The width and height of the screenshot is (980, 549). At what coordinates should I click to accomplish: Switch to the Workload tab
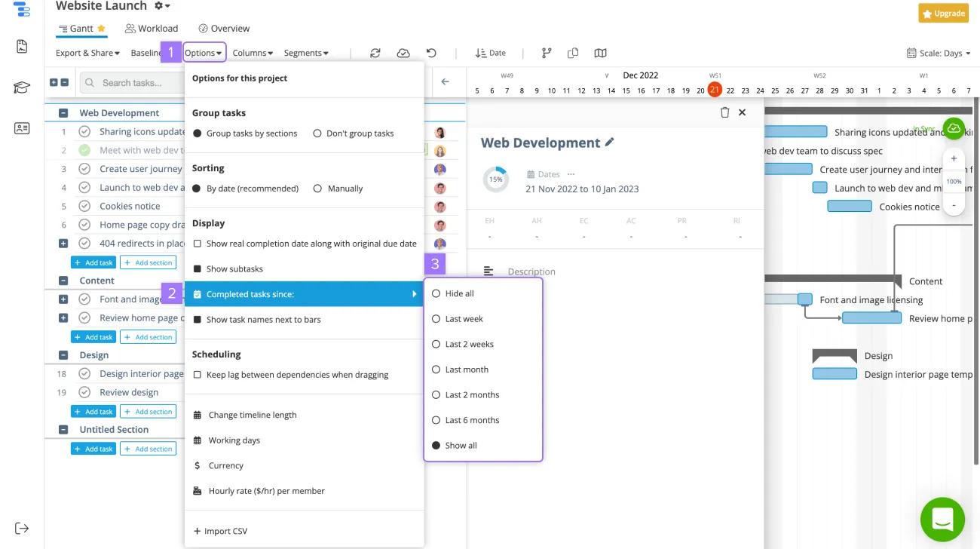coord(152,29)
